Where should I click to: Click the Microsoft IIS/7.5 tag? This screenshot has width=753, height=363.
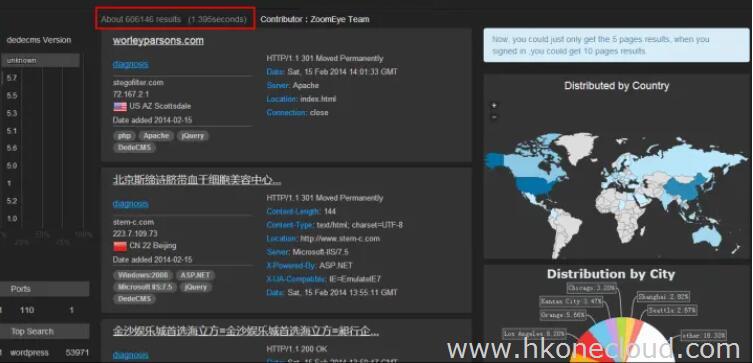click(145, 287)
